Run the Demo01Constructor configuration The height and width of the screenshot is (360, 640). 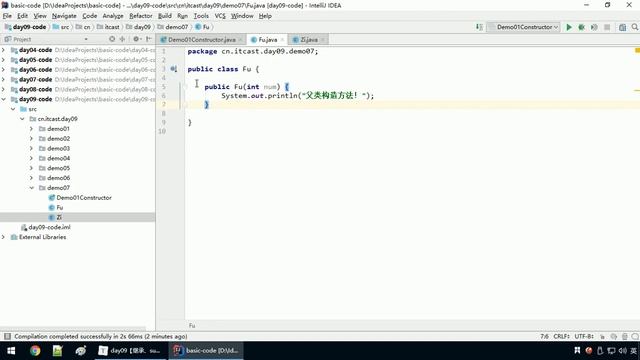point(569,27)
